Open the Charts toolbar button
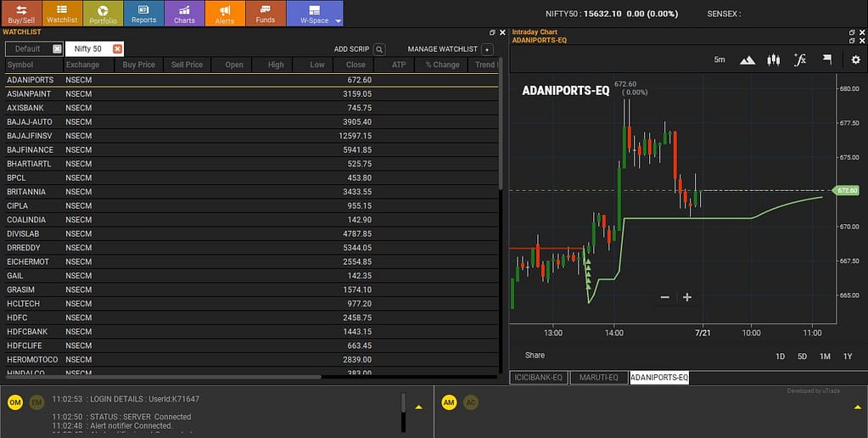 click(184, 14)
